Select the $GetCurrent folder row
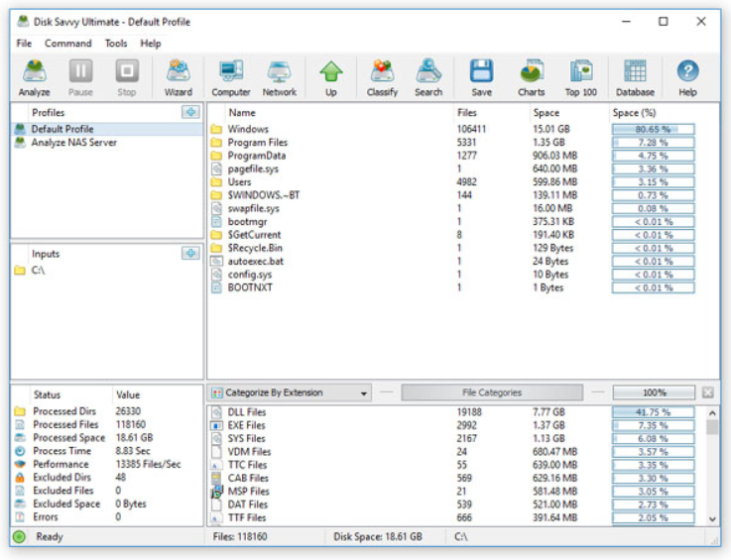731x560 pixels. tap(452, 235)
